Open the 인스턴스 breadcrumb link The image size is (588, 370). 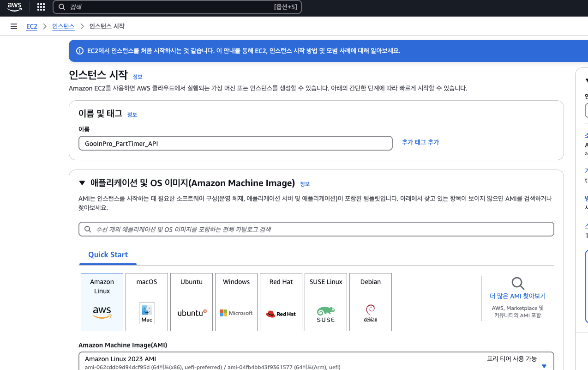(x=63, y=26)
